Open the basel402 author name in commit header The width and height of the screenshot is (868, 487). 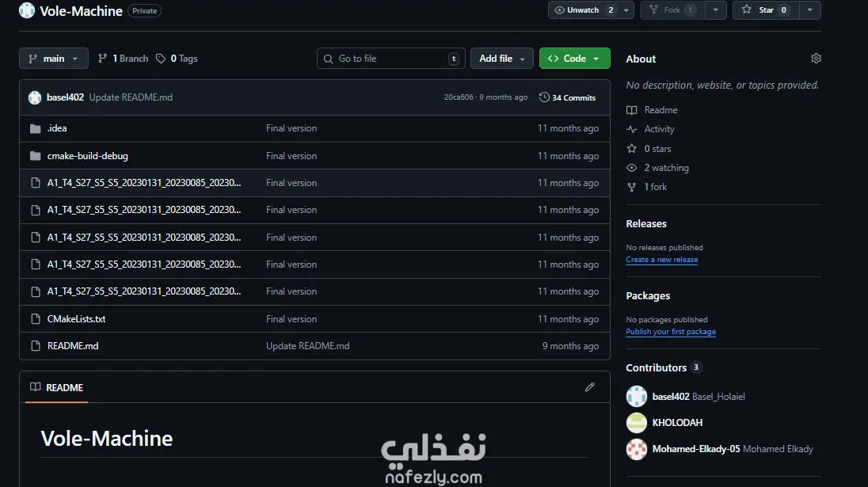tap(65, 97)
